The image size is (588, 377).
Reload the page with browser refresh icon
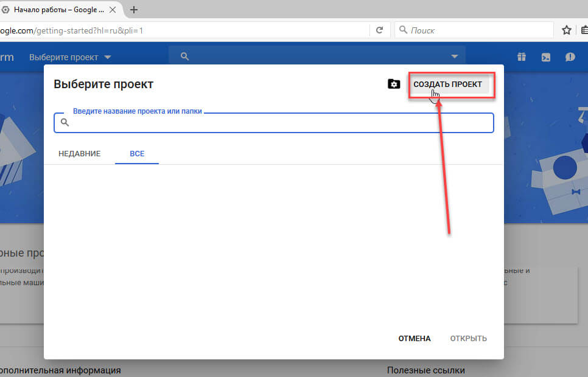[x=379, y=30]
